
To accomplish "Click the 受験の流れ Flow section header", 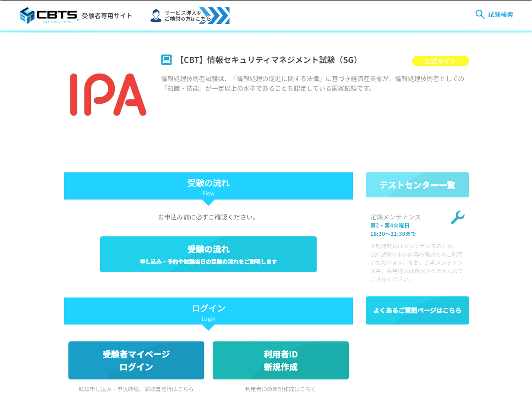I will [208, 186].
